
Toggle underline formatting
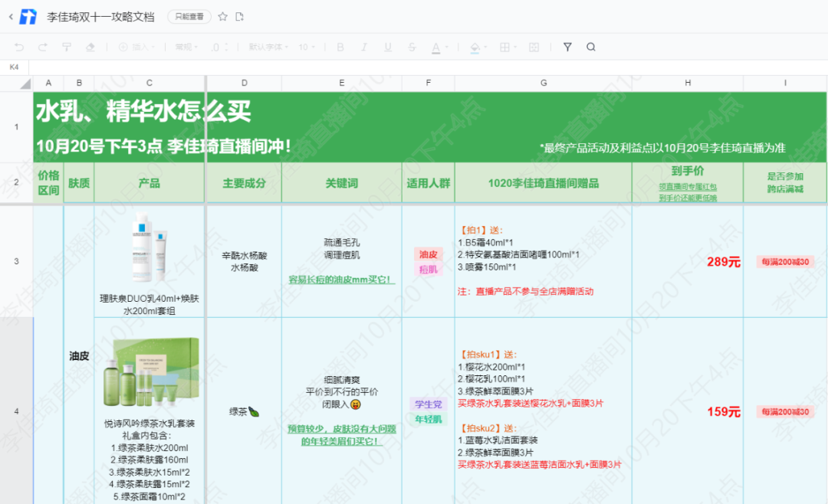(x=388, y=47)
